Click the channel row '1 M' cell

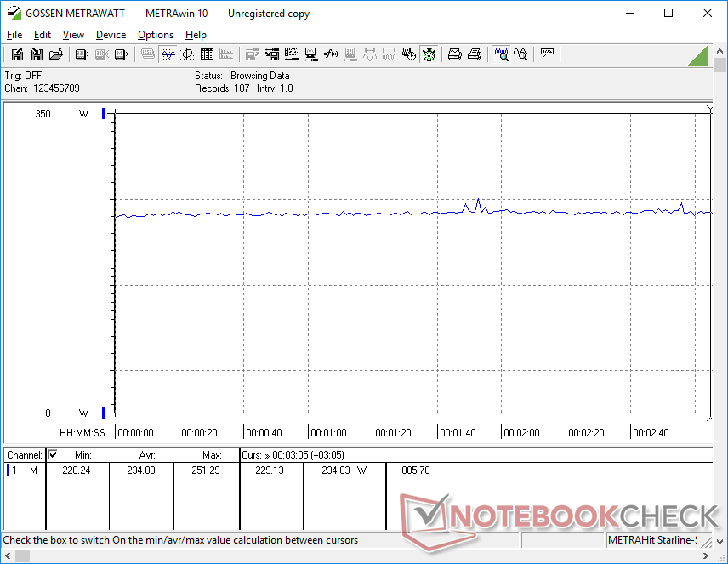coord(25,470)
